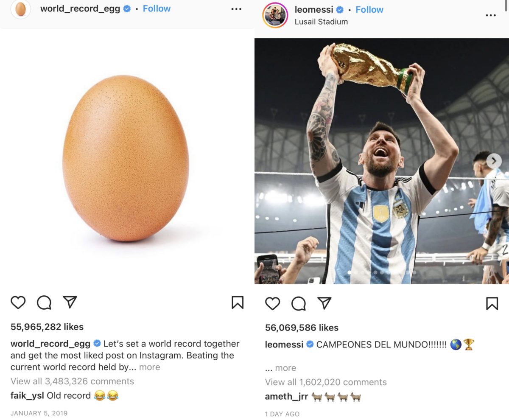View all 3,483,326 comments
The width and height of the screenshot is (509, 420).
tap(72, 381)
